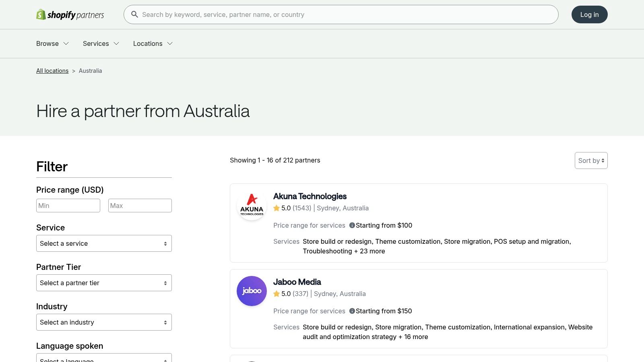Click the 'Starting from $150' price text

384,311
